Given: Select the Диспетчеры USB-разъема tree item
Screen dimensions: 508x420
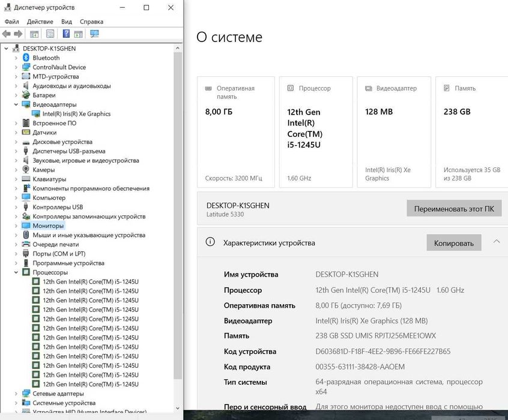Looking at the screenshot, I should 69,151.
